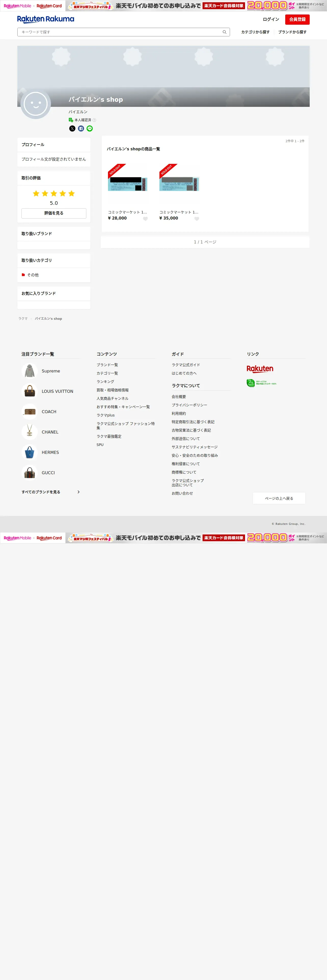Click the COACH wallet image
This screenshot has height=980, width=327.
tap(30, 412)
